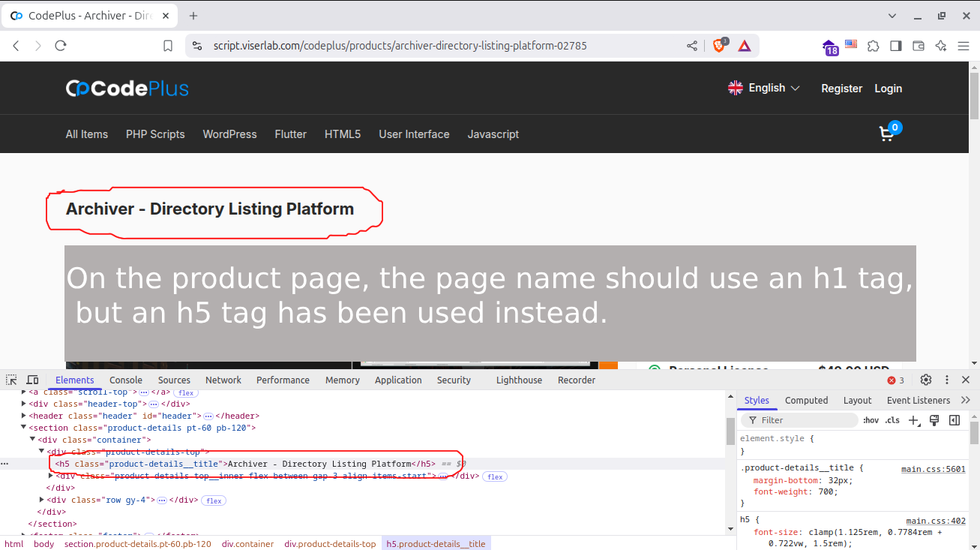This screenshot has height=550, width=980.
Task: Activate DevTools element inspector picker
Action: click(x=11, y=380)
